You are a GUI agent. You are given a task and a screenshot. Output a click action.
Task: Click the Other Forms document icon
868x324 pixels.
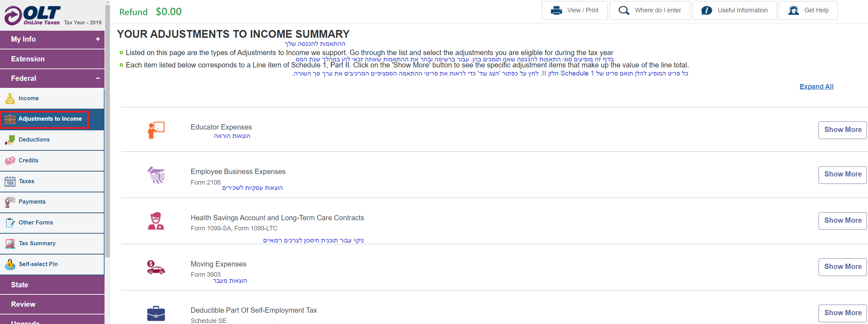click(x=10, y=223)
